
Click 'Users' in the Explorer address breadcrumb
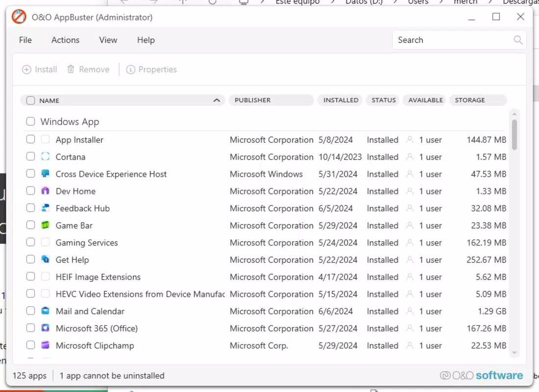point(418,2)
